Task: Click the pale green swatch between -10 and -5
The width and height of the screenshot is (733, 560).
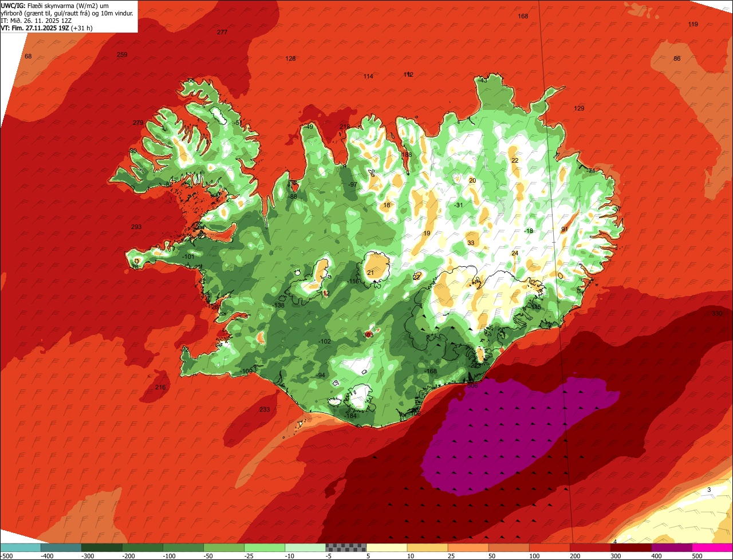Action: point(305,547)
